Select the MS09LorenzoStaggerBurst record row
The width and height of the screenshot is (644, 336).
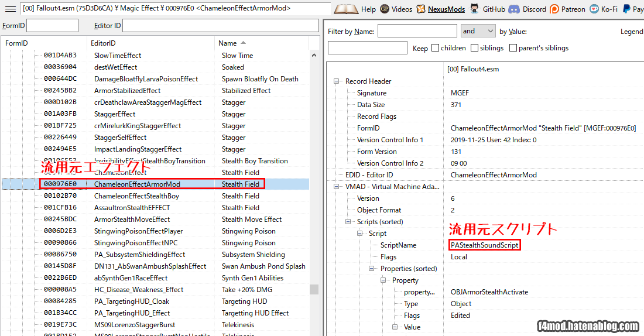point(155,324)
